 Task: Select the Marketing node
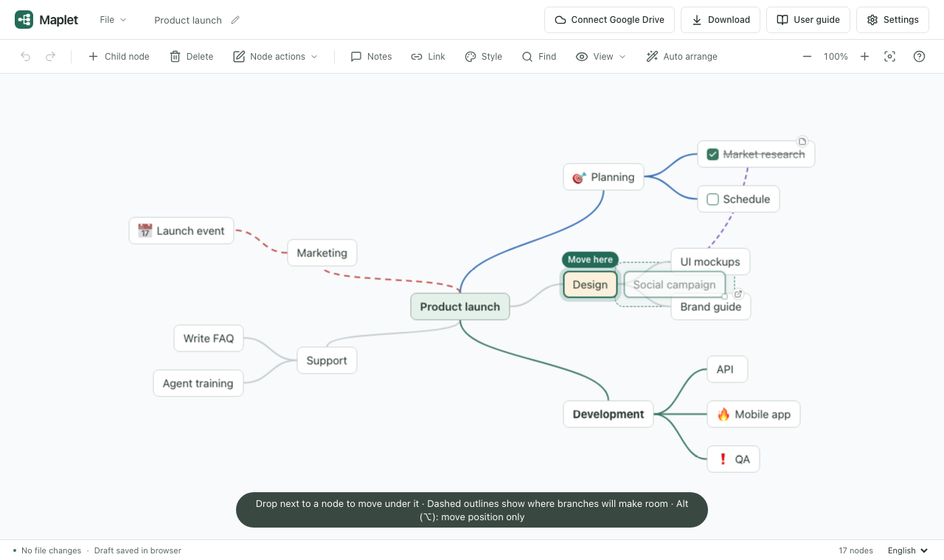click(x=322, y=253)
